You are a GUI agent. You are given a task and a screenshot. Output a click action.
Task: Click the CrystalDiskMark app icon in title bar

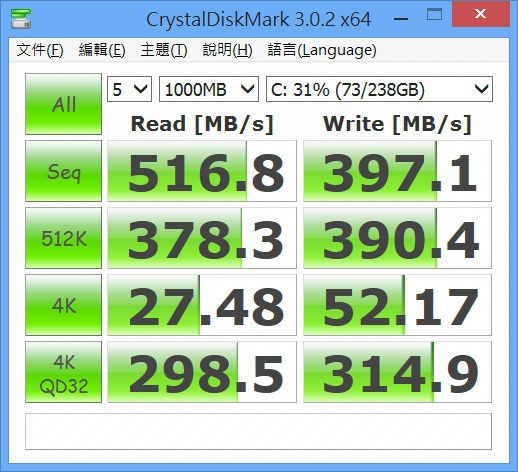point(21,19)
